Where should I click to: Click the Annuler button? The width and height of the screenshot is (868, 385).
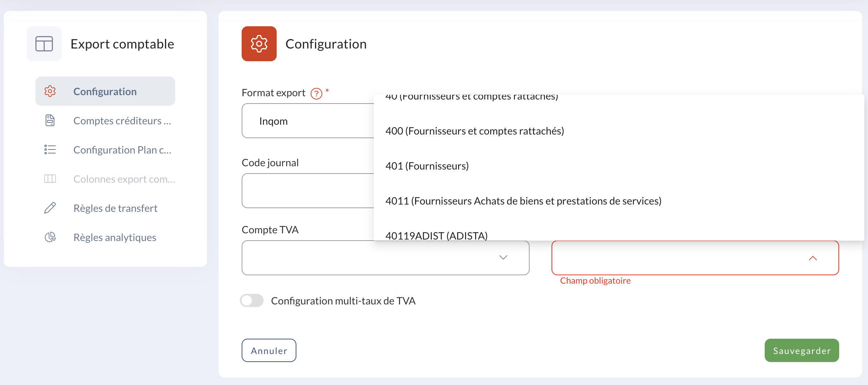[x=269, y=350]
